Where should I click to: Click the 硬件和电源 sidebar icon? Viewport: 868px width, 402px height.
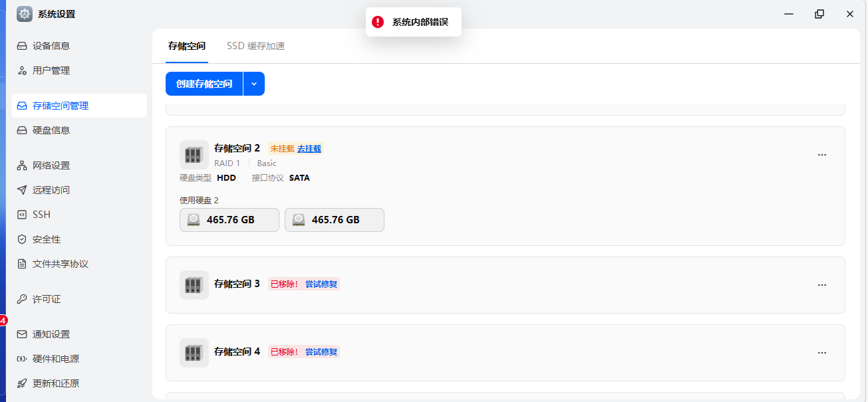click(22, 359)
